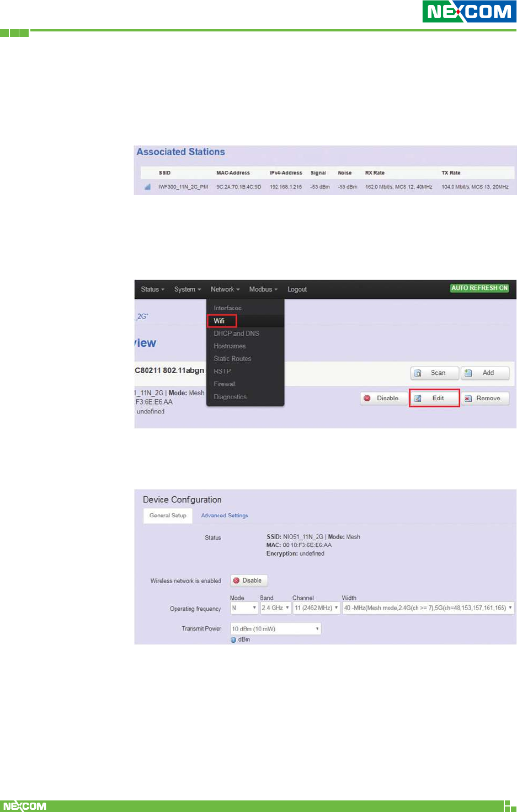
Task: Switch to General Setup tab
Action: pos(168,515)
